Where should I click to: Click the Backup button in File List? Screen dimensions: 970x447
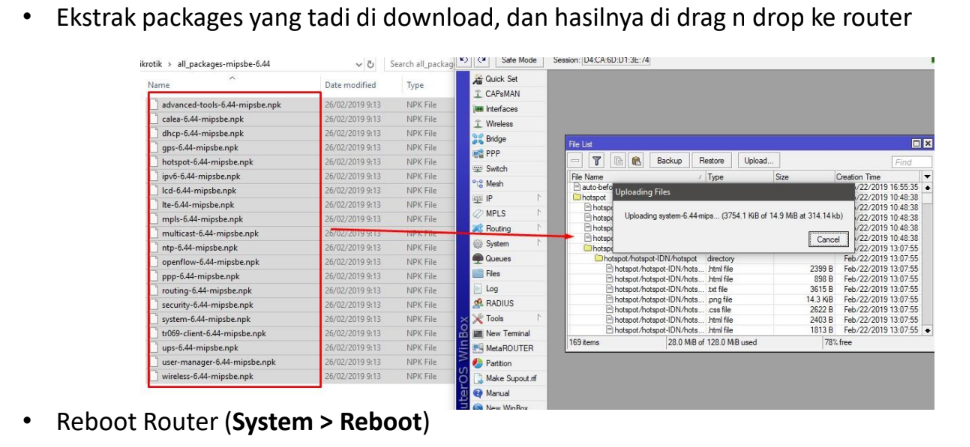click(669, 161)
